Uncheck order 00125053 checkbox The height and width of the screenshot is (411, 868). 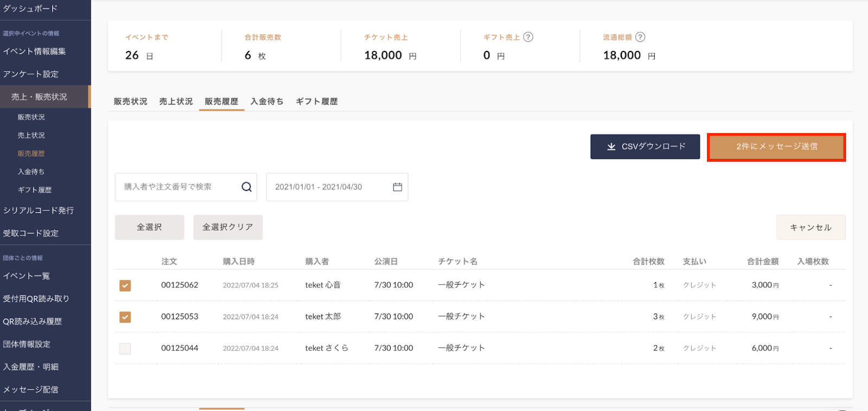(x=125, y=317)
